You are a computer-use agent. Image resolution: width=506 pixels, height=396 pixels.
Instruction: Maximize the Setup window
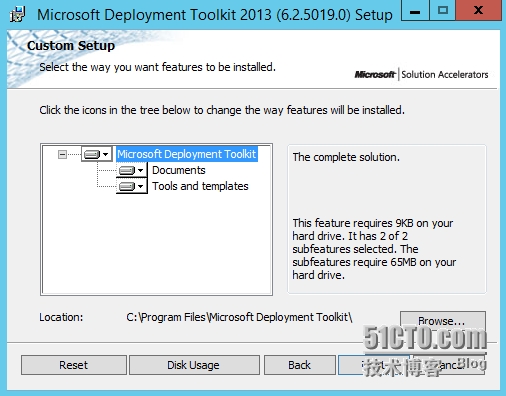point(442,11)
